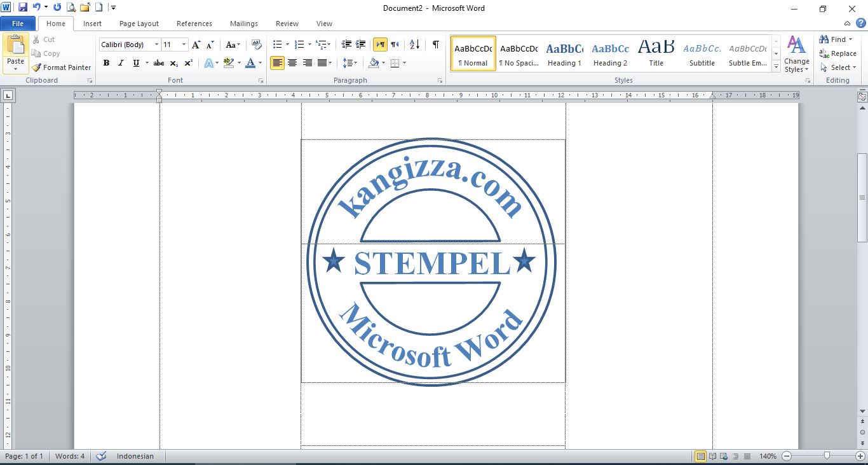Viewport: 868px width, 465px height.
Task: Open the font name dropdown
Action: [156, 45]
